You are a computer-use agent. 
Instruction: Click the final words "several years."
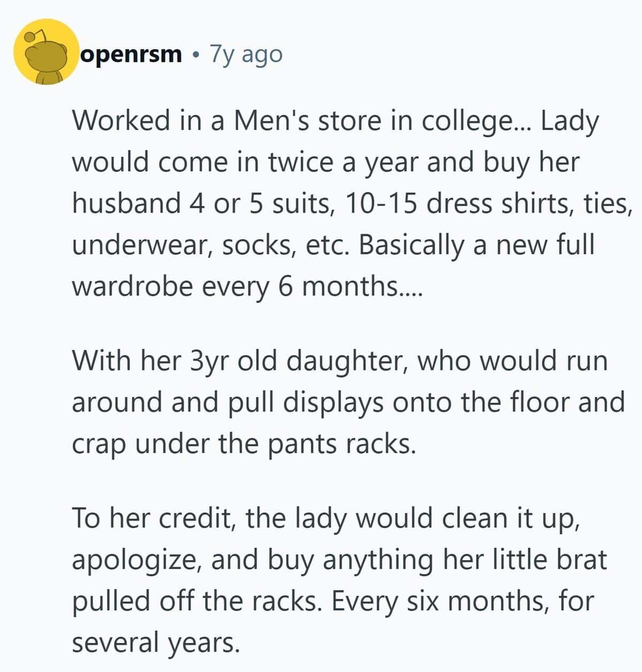click(154, 643)
